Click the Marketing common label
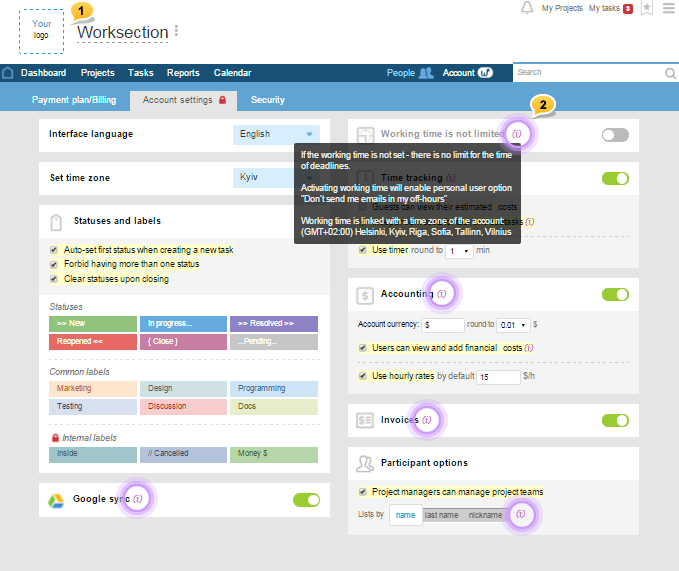Screen dimensions: 679x571 point(93,389)
